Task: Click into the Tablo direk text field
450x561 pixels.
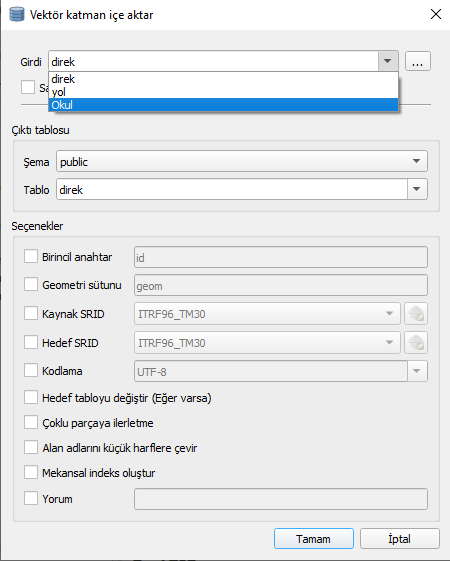Action: (x=232, y=189)
